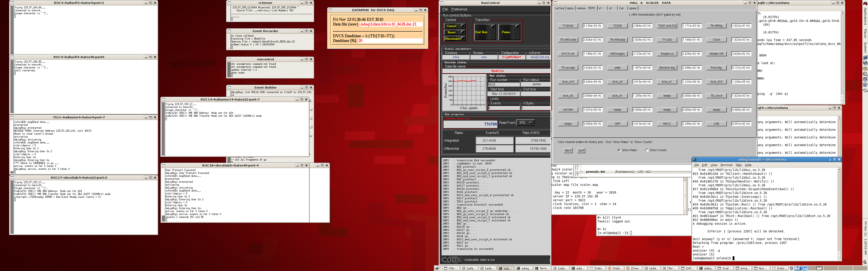Click the QRT channel button
Image resolution: width=868 pixels, height=271 pixels.
point(618,124)
